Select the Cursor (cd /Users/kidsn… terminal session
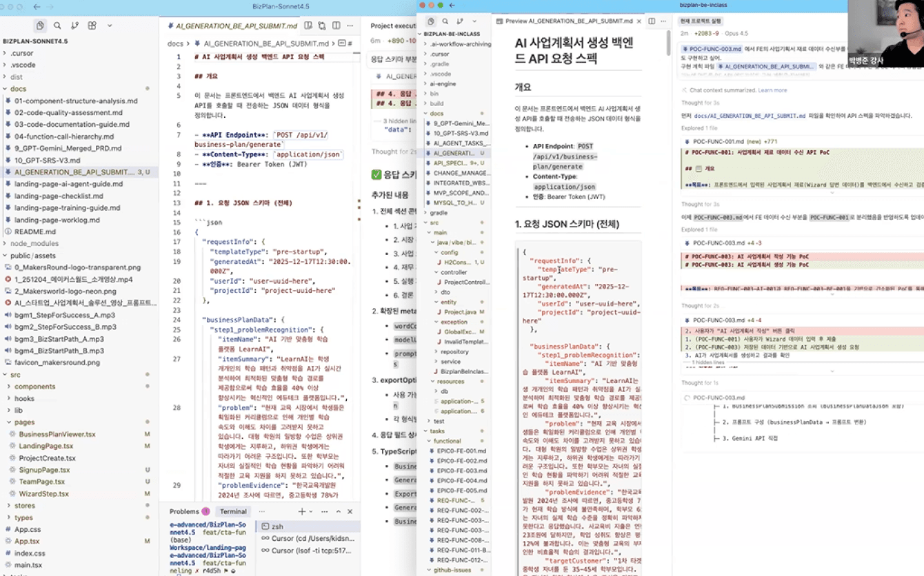Image resolution: width=924 pixels, height=576 pixels. pos(308,539)
